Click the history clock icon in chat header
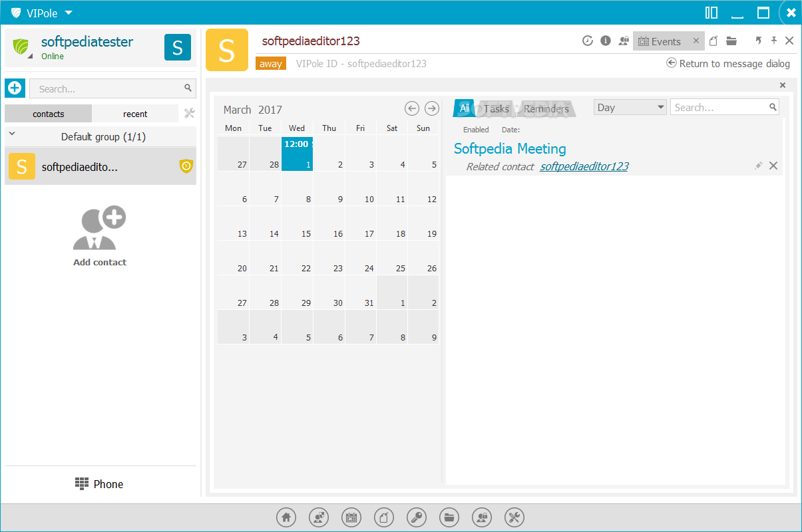Viewport: 802px width, 532px height. [587, 41]
